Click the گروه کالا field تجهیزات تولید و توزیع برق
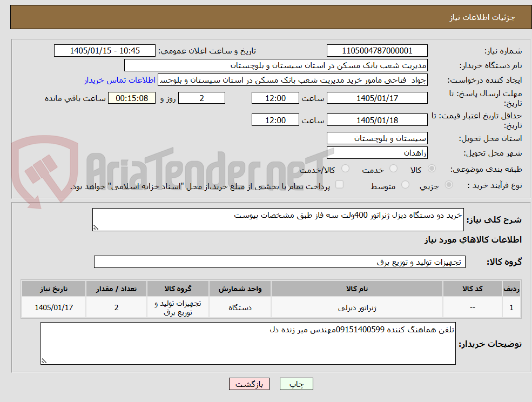The image size is (532, 402). (x=280, y=262)
